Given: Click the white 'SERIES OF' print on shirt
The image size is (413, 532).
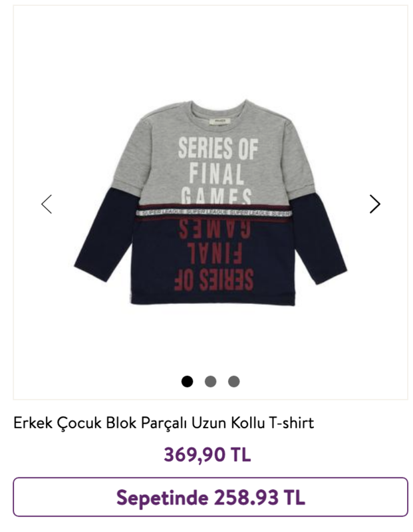Looking at the screenshot, I should [218, 148].
